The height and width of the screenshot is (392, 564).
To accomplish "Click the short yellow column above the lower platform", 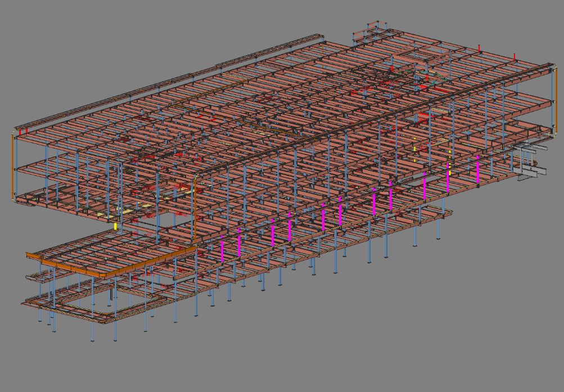I will coord(116,226).
